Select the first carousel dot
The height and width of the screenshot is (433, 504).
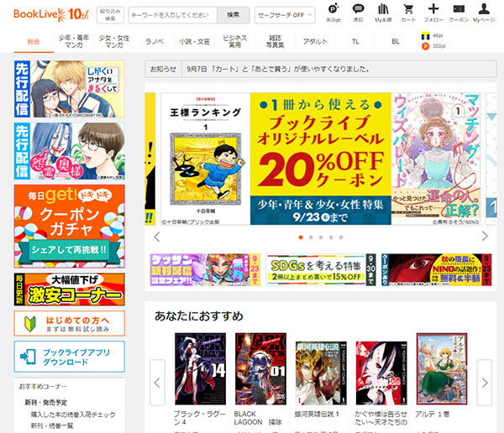pos(301,237)
